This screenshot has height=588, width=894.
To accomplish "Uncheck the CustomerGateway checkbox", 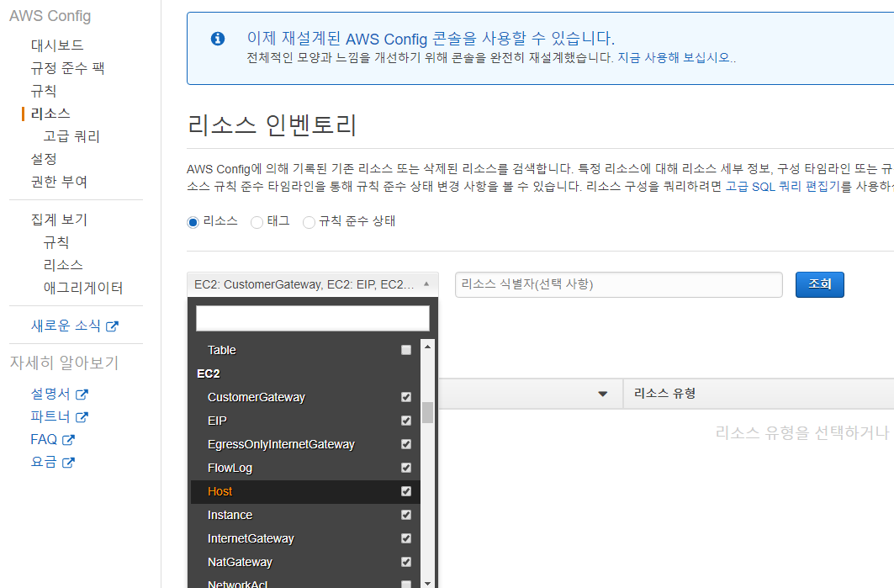I will tap(406, 397).
